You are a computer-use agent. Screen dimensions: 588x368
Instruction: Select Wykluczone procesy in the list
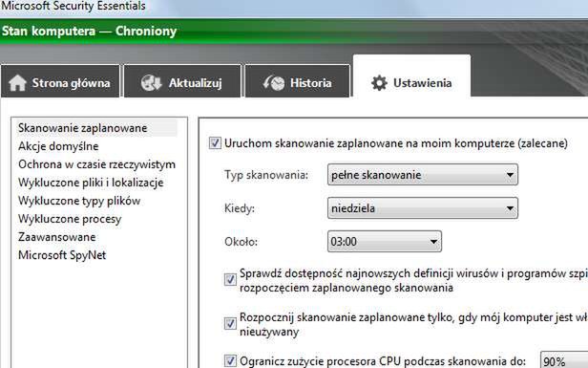click(70, 219)
